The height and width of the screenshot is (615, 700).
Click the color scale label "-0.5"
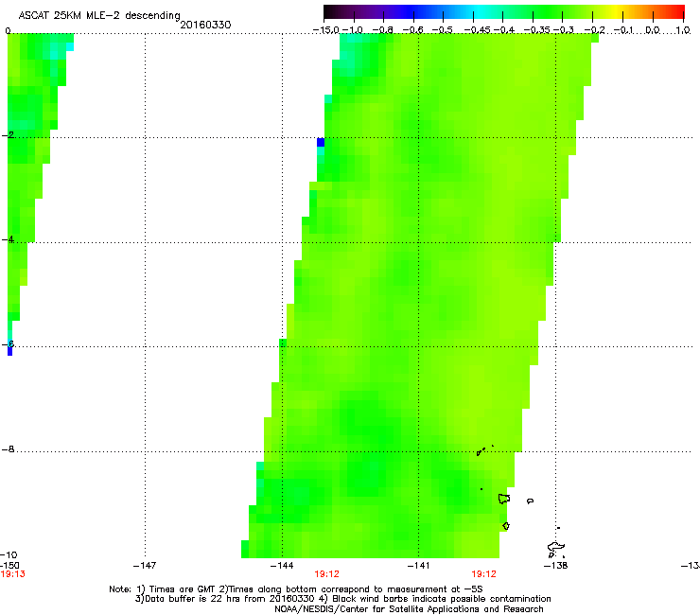click(x=443, y=30)
